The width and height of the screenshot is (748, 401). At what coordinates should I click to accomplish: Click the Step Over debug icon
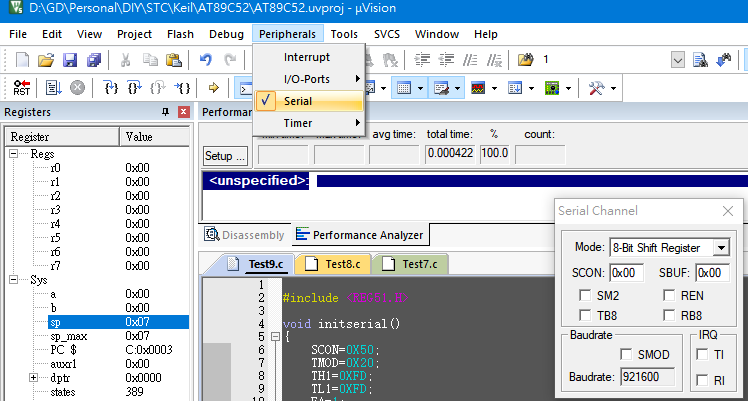pyautogui.click(x=134, y=88)
